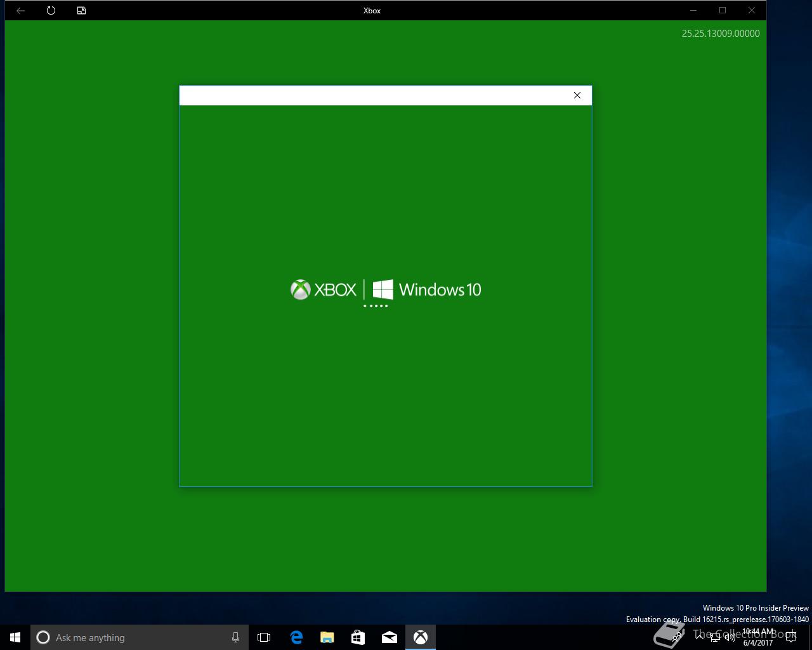This screenshot has width=812, height=650.
Task: Open the People icon in the taskbar
Action: [x=678, y=637]
